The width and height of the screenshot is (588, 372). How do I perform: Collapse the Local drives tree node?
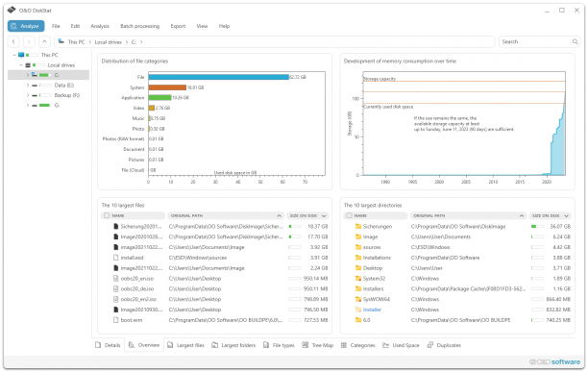(x=21, y=64)
